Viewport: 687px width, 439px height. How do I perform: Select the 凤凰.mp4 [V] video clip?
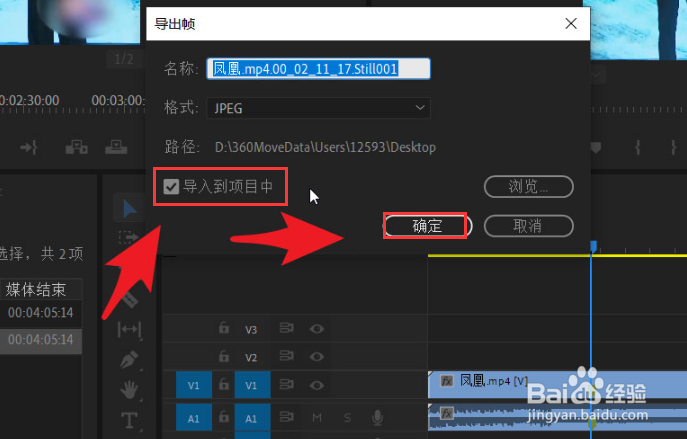pyautogui.click(x=557, y=384)
